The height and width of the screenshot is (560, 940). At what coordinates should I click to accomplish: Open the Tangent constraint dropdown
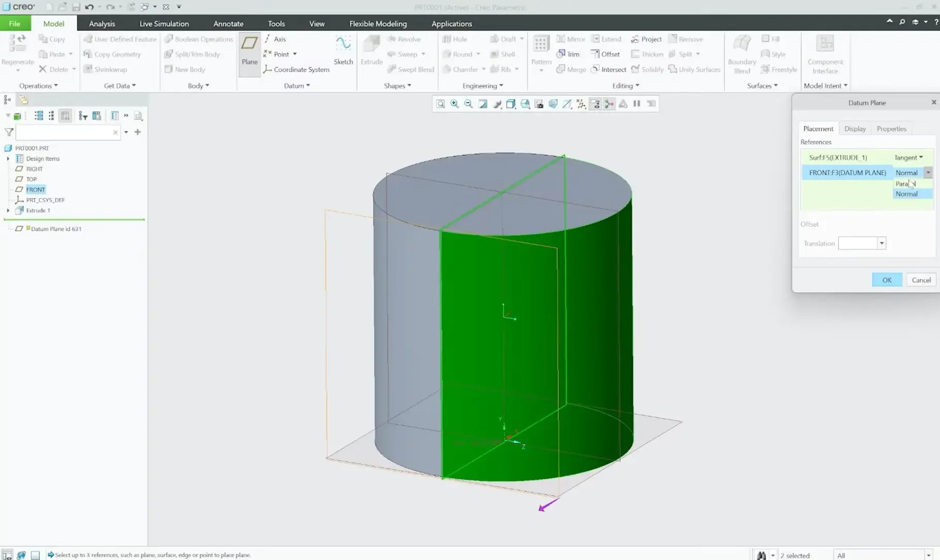[x=909, y=157]
